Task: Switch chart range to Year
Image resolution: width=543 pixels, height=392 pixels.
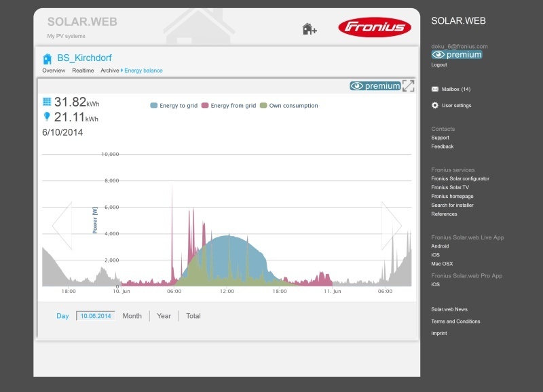Action: coord(164,316)
